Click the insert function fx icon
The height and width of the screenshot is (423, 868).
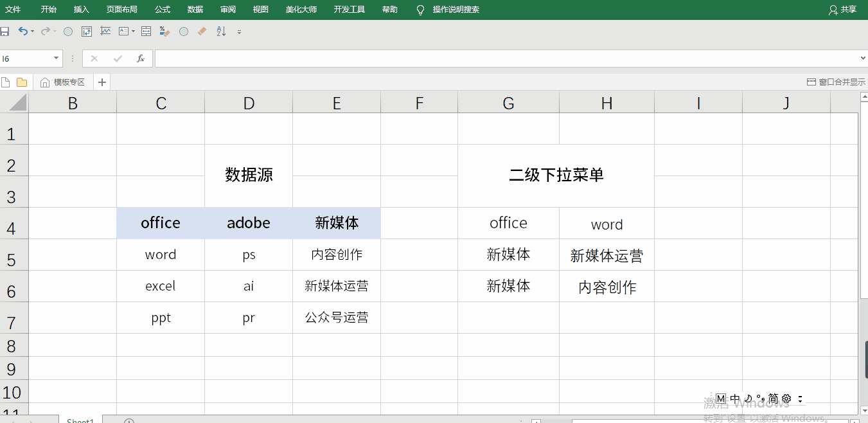(x=140, y=58)
